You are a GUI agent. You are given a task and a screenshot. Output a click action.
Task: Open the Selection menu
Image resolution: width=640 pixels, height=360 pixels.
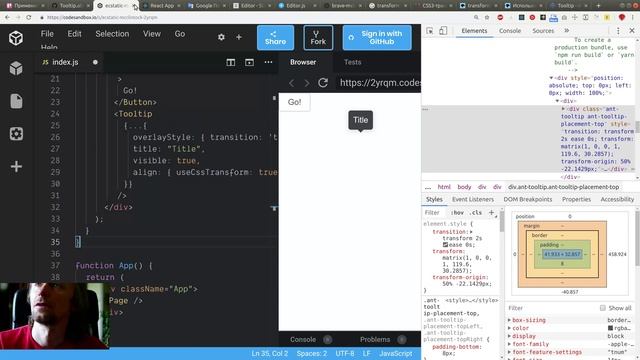(x=112, y=34)
